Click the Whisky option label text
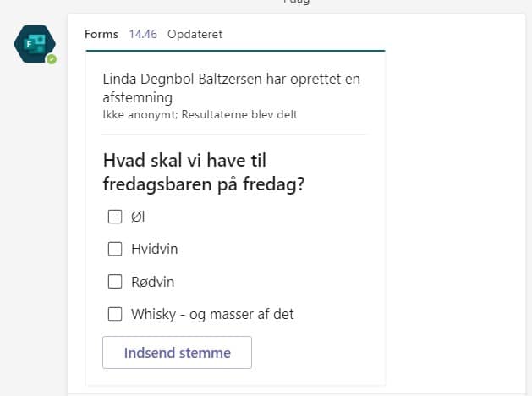 [212, 314]
